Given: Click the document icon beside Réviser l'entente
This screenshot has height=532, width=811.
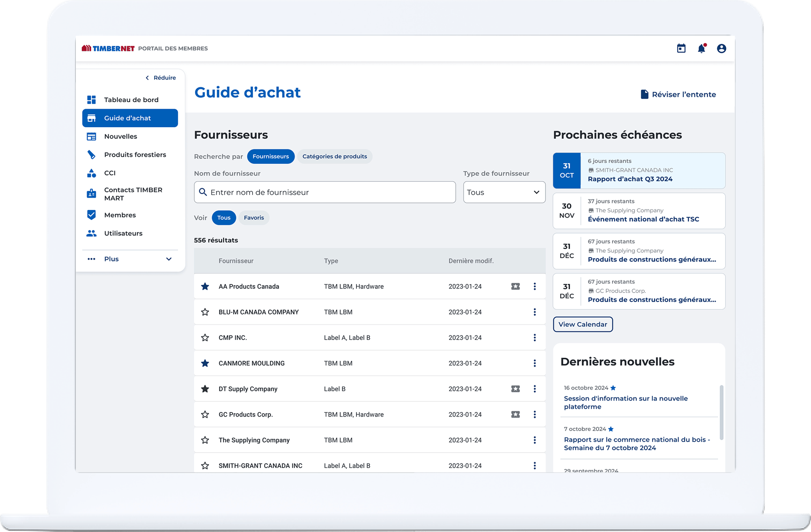Looking at the screenshot, I should tap(644, 94).
